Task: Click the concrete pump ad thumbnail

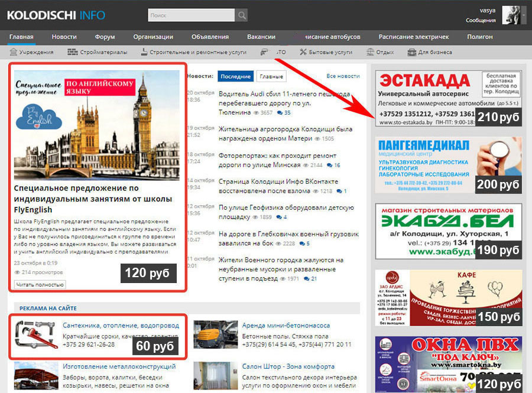Action: (216, 334)
